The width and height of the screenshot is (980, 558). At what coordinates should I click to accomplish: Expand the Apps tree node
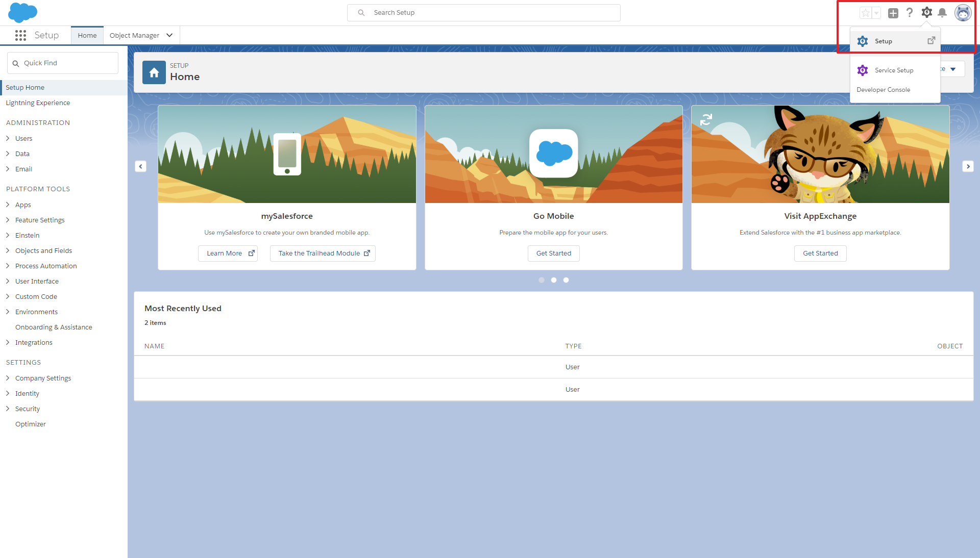8,205
